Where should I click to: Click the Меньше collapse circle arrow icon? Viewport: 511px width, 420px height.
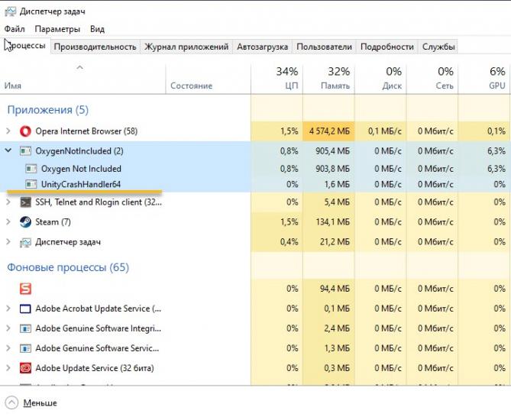click(x=11, y=402)
